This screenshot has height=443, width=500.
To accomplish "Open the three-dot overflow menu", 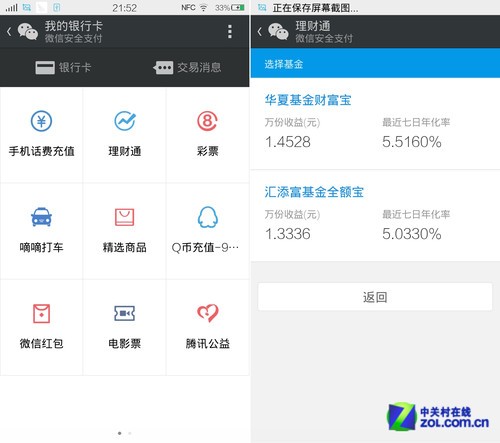I will (x=230, y=32).
